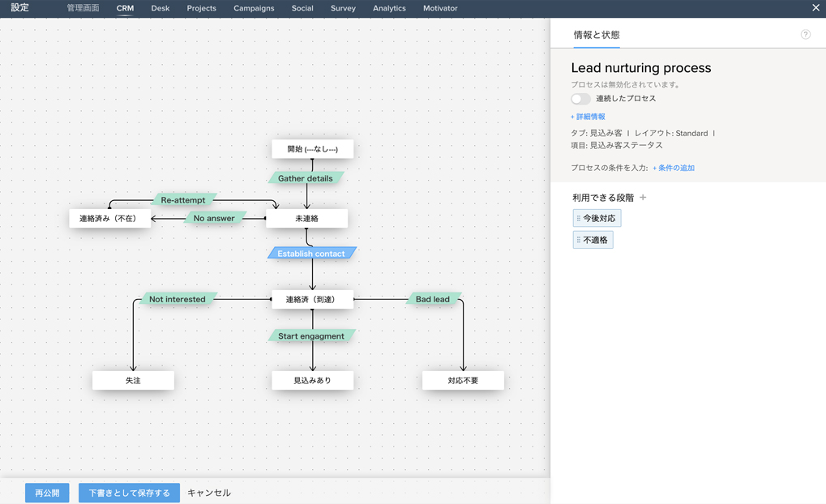Click 下書きとして保存する button
This screenshot has width=826, height=504.
pos(129,493)
